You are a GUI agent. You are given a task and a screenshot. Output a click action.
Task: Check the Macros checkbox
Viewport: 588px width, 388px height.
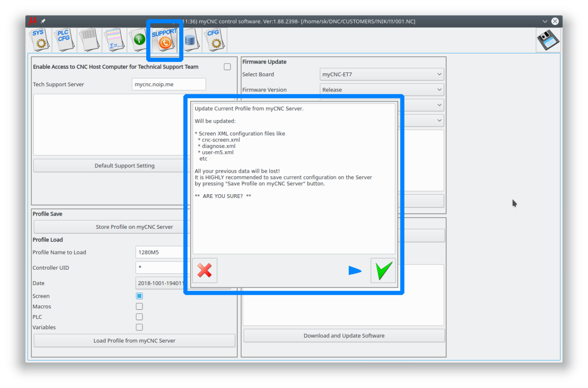coord(139,307)
